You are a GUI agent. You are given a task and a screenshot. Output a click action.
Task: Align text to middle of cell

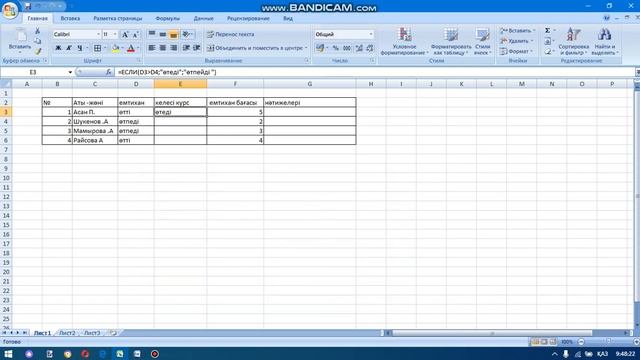pyautogui.click(x=162, y=34)
